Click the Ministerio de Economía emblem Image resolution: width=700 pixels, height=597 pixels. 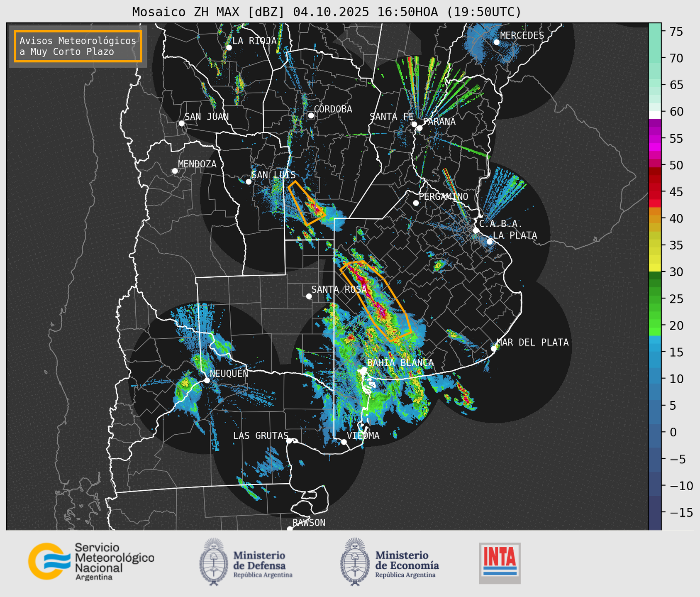point(354,562)
